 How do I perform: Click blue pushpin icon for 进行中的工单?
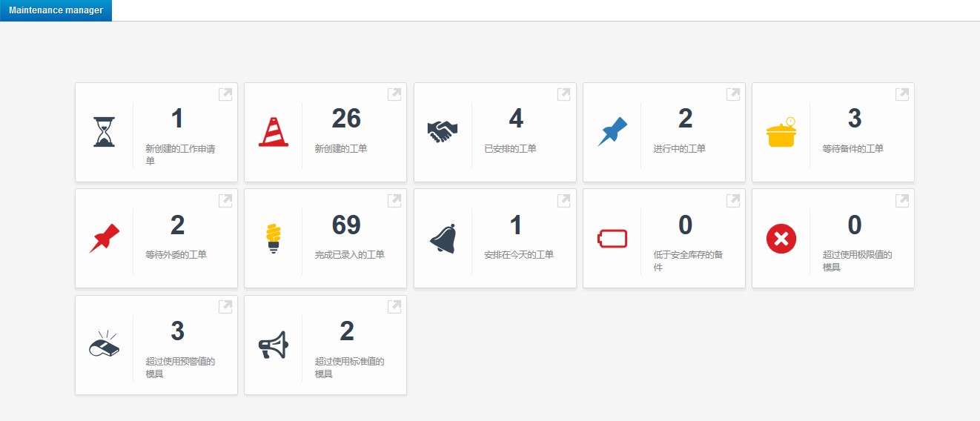pos(612,132)
